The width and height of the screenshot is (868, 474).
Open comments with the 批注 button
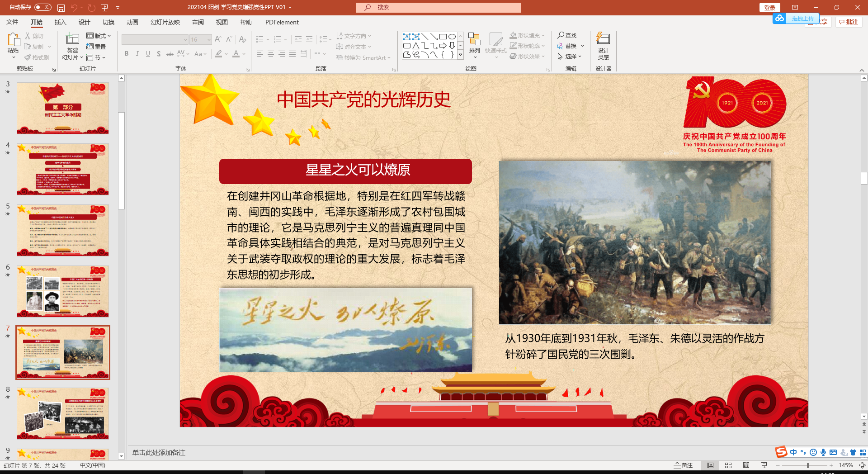coord(848,22)
